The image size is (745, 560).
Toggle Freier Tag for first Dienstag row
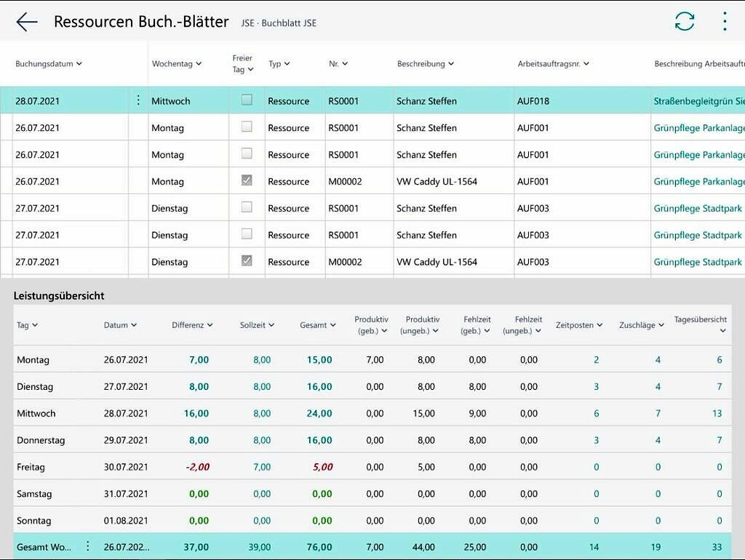pos(247,207)
